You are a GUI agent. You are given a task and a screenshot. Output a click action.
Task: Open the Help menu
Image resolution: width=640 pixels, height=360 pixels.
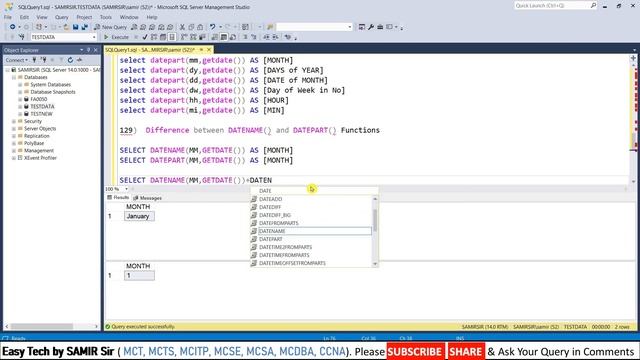152,17
